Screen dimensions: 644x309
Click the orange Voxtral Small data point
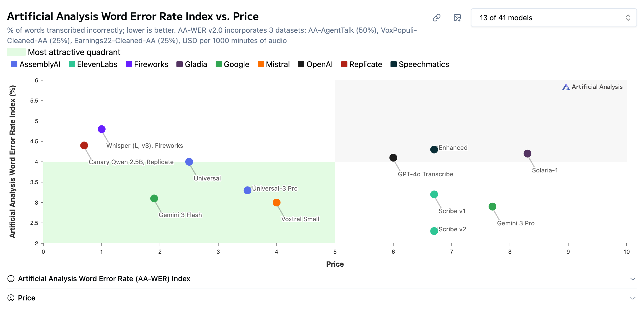[277, 203]
